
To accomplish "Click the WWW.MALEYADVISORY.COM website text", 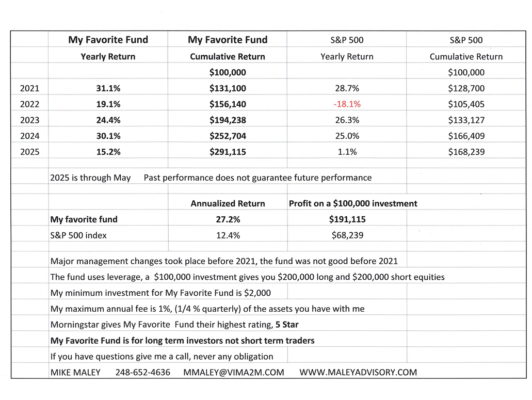I will click(x=358, y=372).
